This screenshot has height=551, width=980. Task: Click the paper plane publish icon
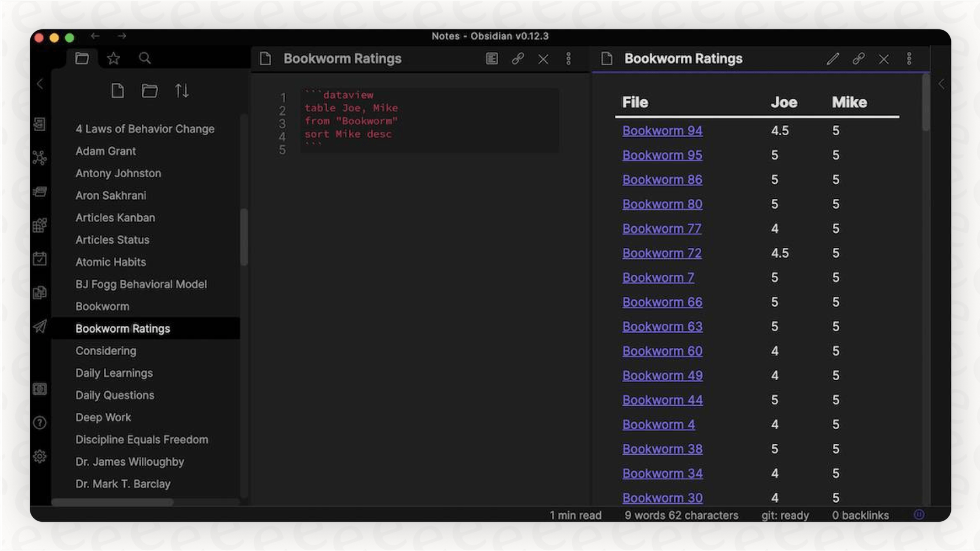(40, 327)
